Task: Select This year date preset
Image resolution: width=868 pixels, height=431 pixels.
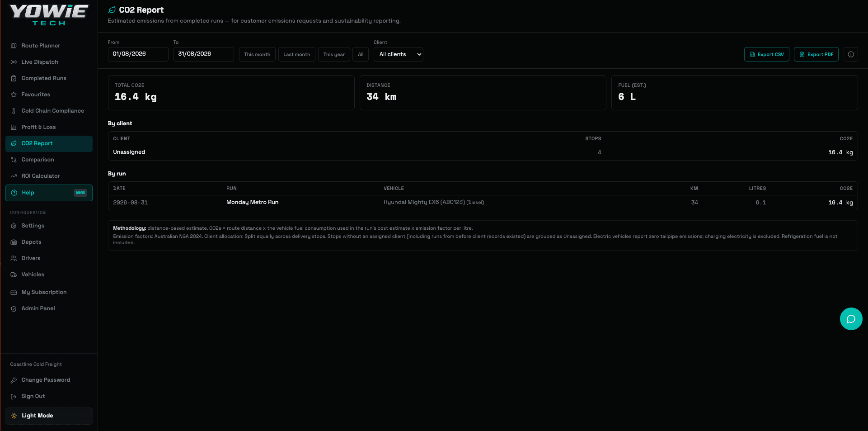Action: (x=334, y=54)
